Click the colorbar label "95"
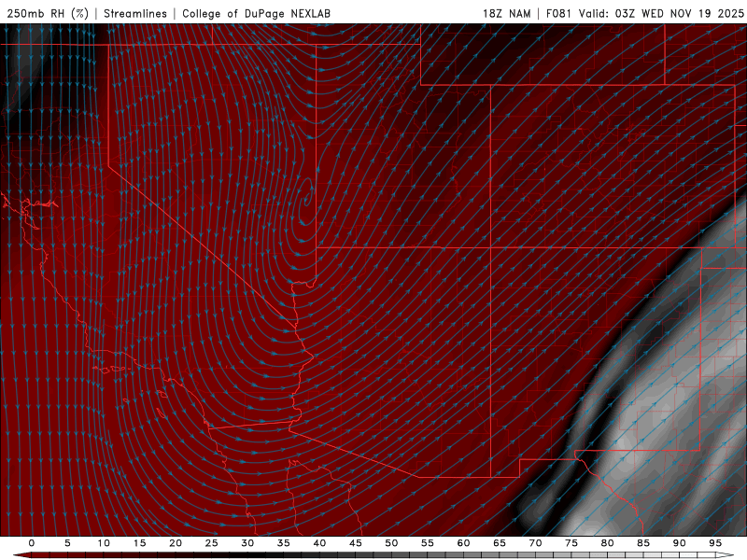Viewport: 747px width, 560px height. click(x=715, y=543)
